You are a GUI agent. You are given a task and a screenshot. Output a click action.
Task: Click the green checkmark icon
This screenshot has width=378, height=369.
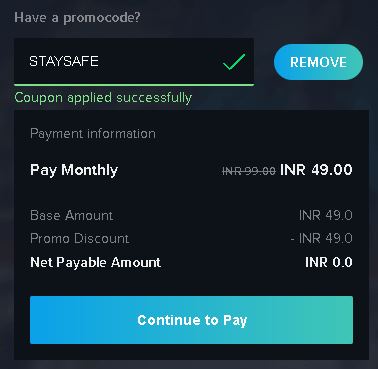click(234, 62)
